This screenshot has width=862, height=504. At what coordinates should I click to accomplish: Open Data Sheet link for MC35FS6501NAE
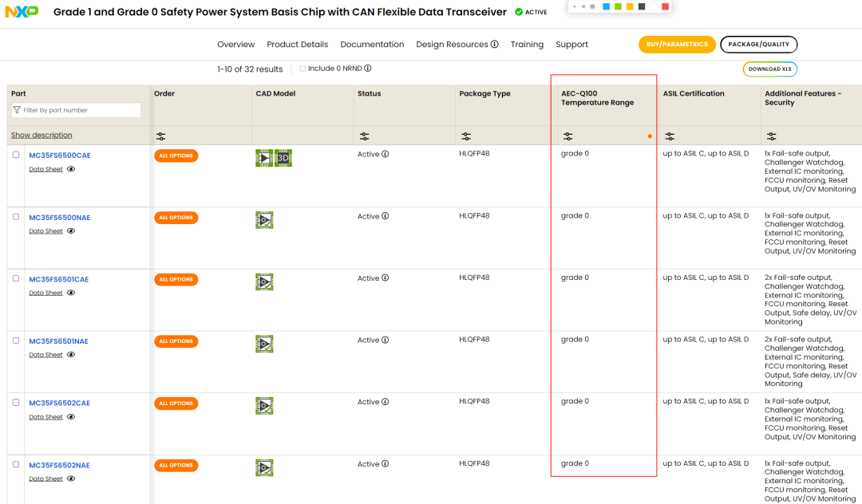(45, 355)
